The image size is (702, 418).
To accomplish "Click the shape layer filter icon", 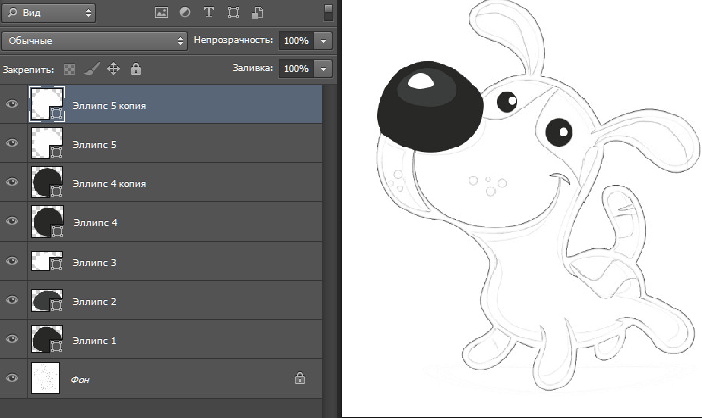I will pos(234,14).
